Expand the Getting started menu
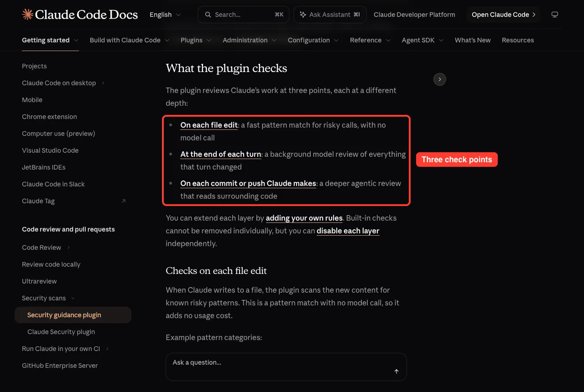The height and width of the screenshot is (392, 584). 50,40
